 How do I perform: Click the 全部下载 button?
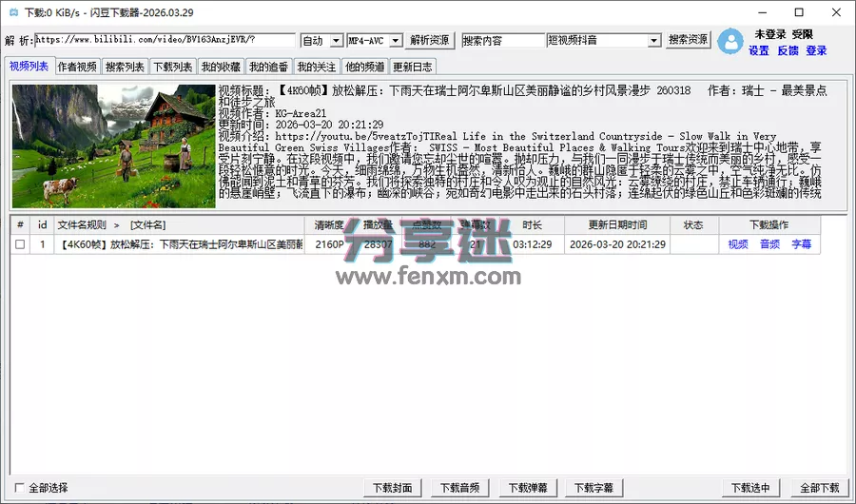pyautogui.click(x=820, y=488)
